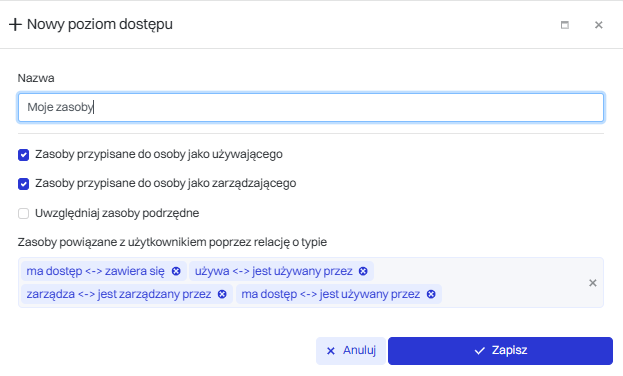Select 'ma dostęp <-> jest używany przez' tag text
623x376 pixels.
point(331,294)
